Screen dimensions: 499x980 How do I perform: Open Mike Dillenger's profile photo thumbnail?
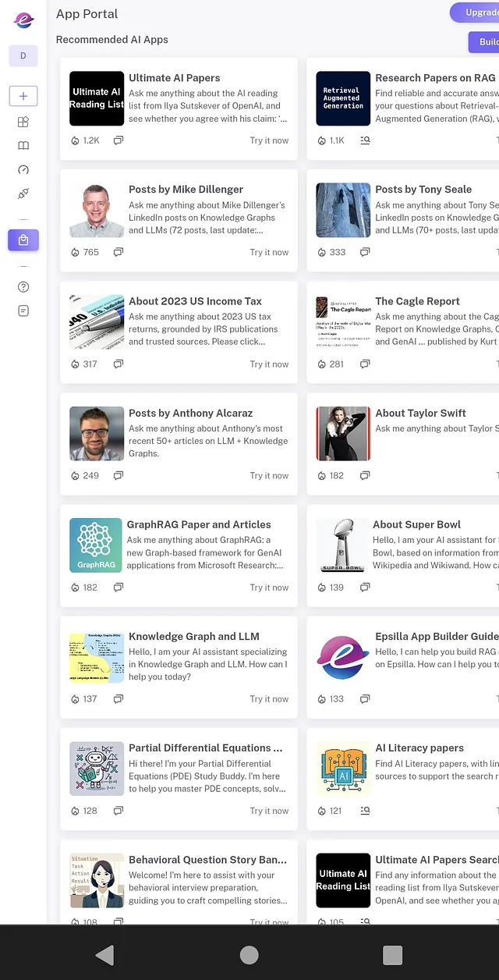click(97, 210)
